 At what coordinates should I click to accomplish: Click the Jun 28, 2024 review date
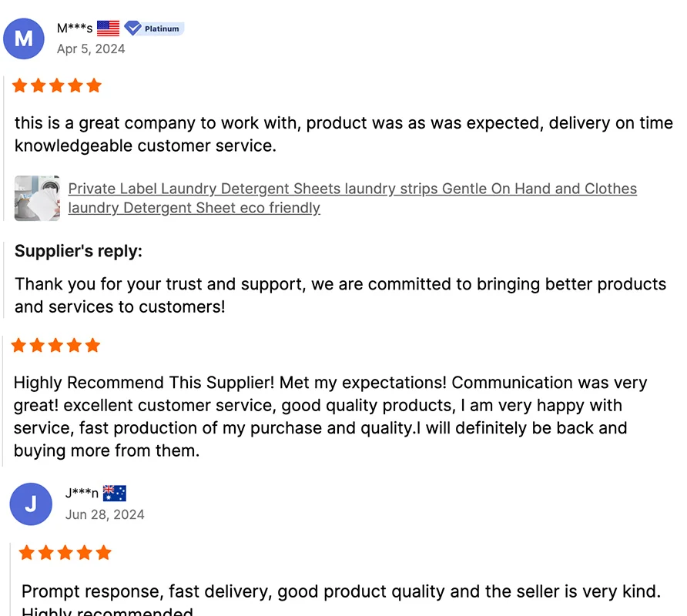pyautogui.click(x=105, y=514)
